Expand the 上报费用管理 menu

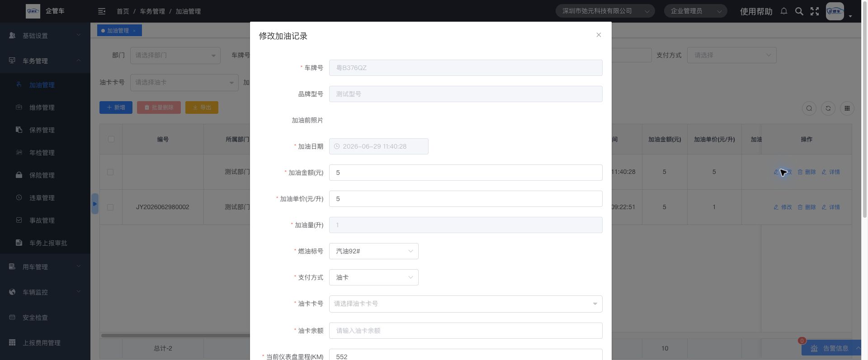[45, 343]
